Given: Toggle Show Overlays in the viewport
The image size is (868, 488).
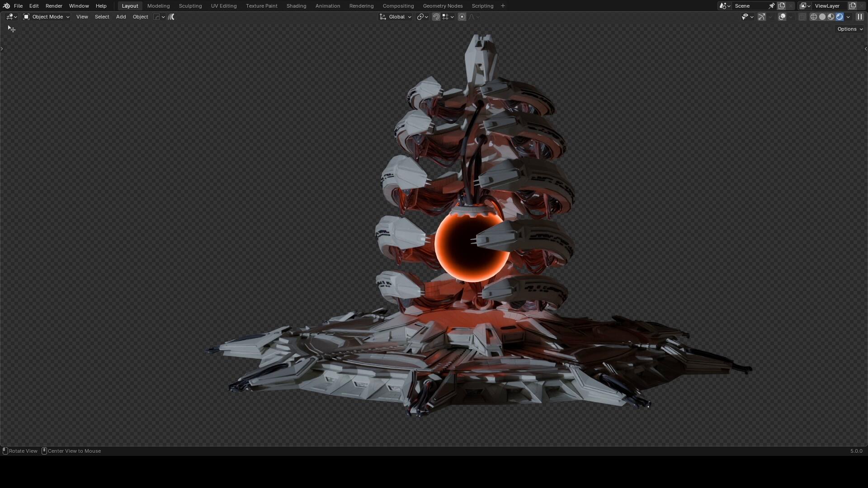Looking at the screenshot, I should coord(782,17).
